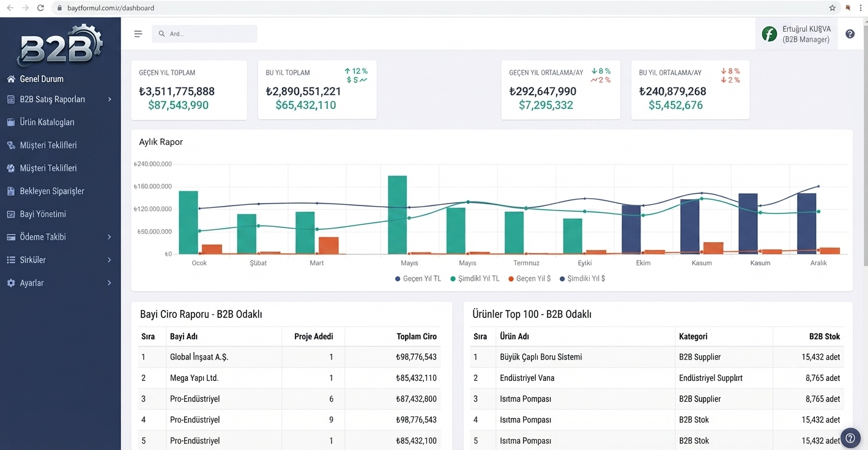Sort by the Toplam Ciro column header

tap(417, 337)
